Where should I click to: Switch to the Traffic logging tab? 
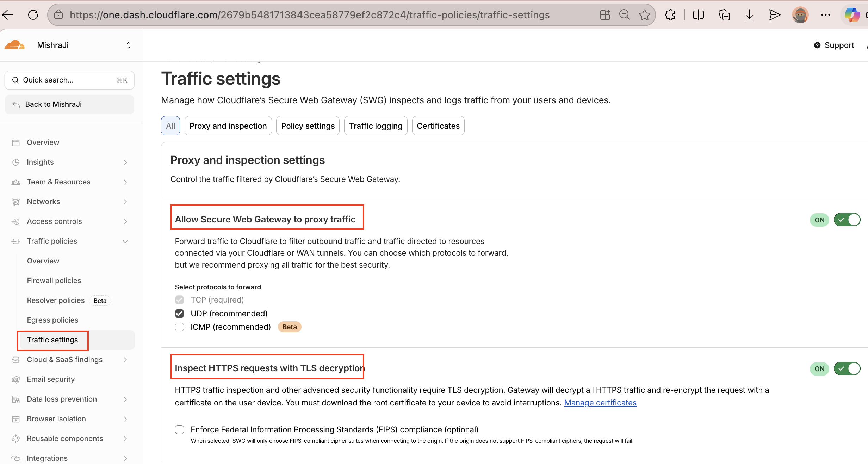[x=376, y=126]
